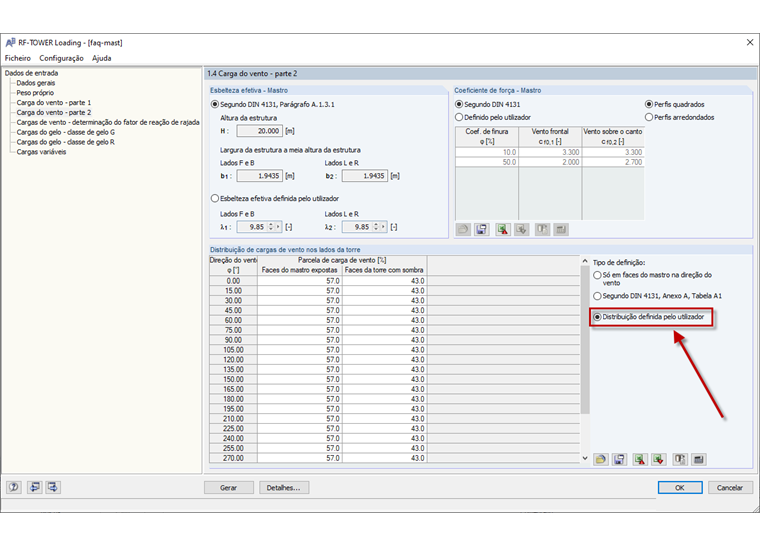The image size is (760, 546).
Task: Click the arrow button next to λ1 field
Action: point(278,227)
